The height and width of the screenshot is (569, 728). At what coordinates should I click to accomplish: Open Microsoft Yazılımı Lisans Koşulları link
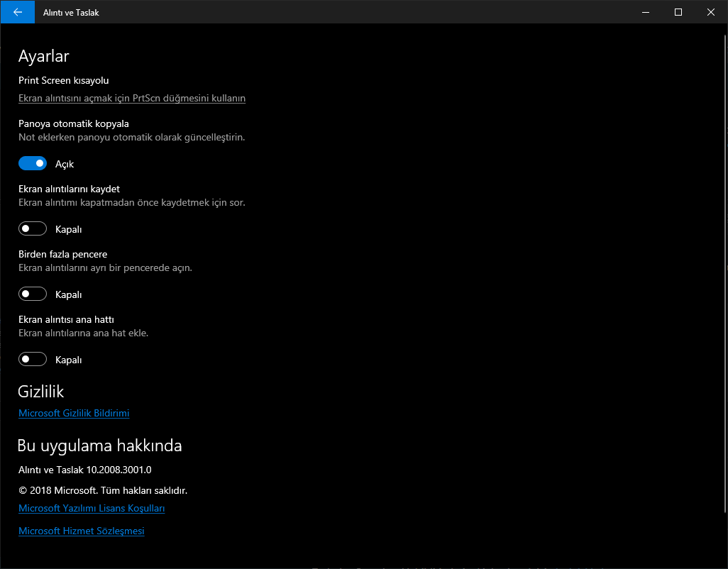[x=92, y=508]
